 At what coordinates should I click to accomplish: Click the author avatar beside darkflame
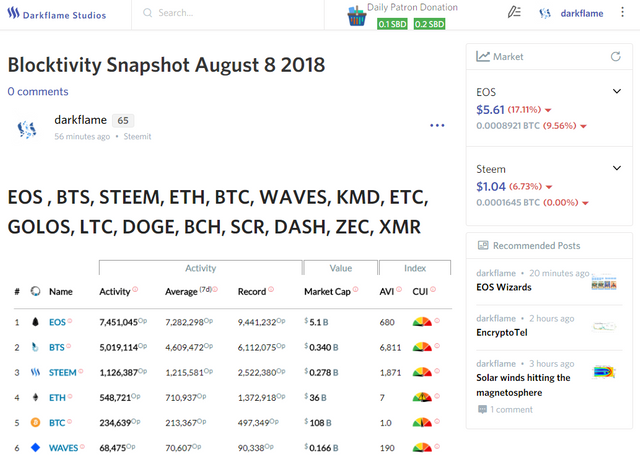28,129
